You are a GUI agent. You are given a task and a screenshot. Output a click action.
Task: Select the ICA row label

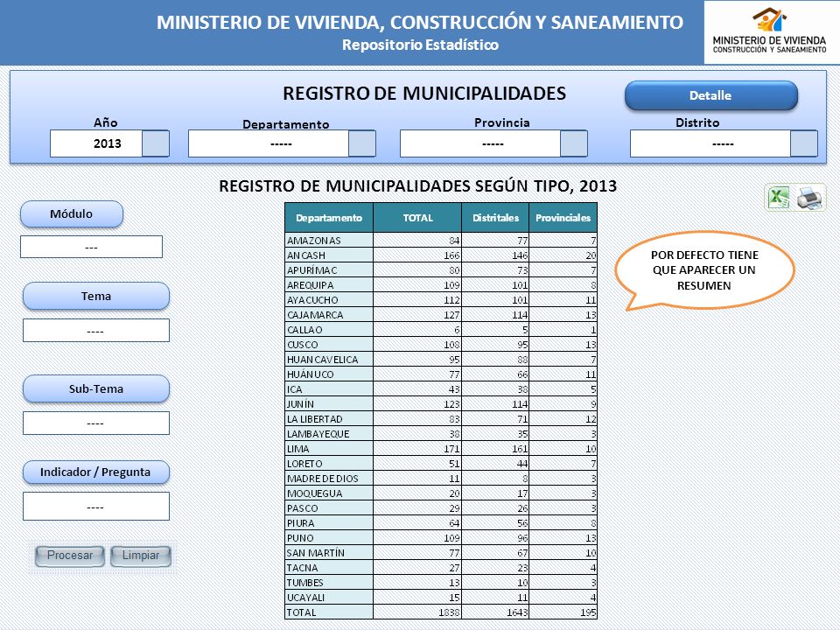(x=295, y=389)
